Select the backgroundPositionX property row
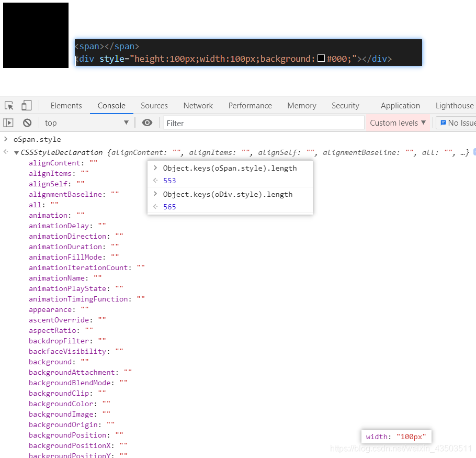Image resolution: width=476 pixels, height=458 pixels. (x=78, y=446)
